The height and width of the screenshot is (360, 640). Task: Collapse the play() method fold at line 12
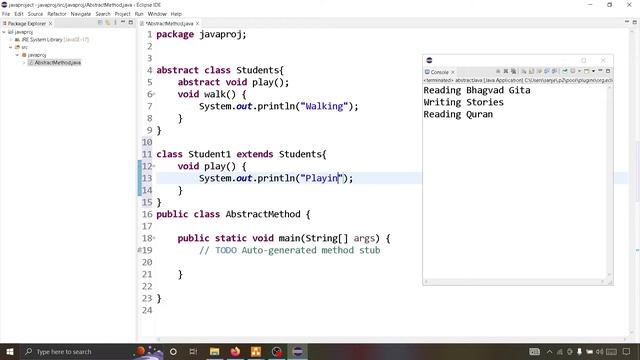coord(154,166)
